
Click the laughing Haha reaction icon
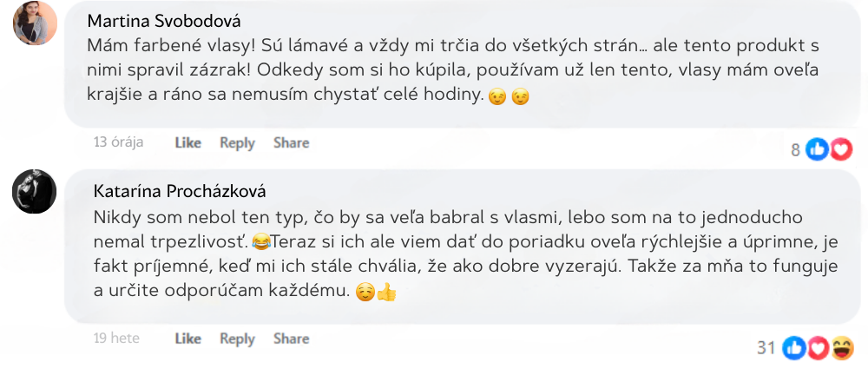(x=841, y=348)
